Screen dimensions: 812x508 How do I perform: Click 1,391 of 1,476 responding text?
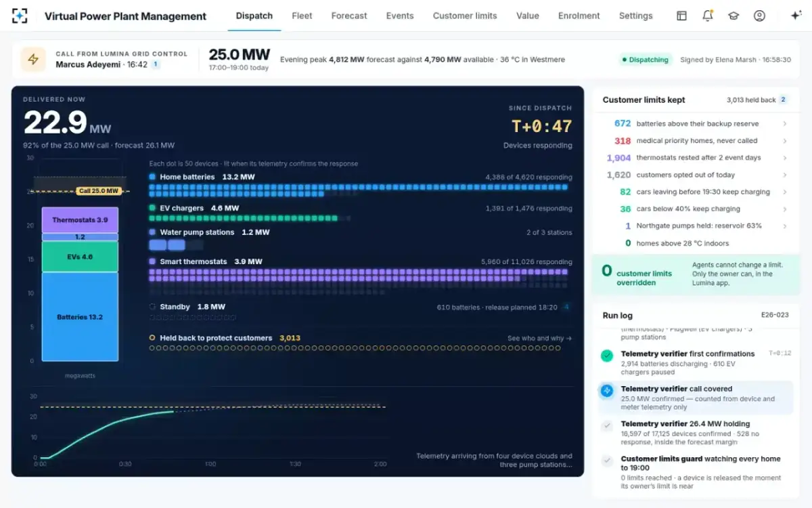point(528,209)
